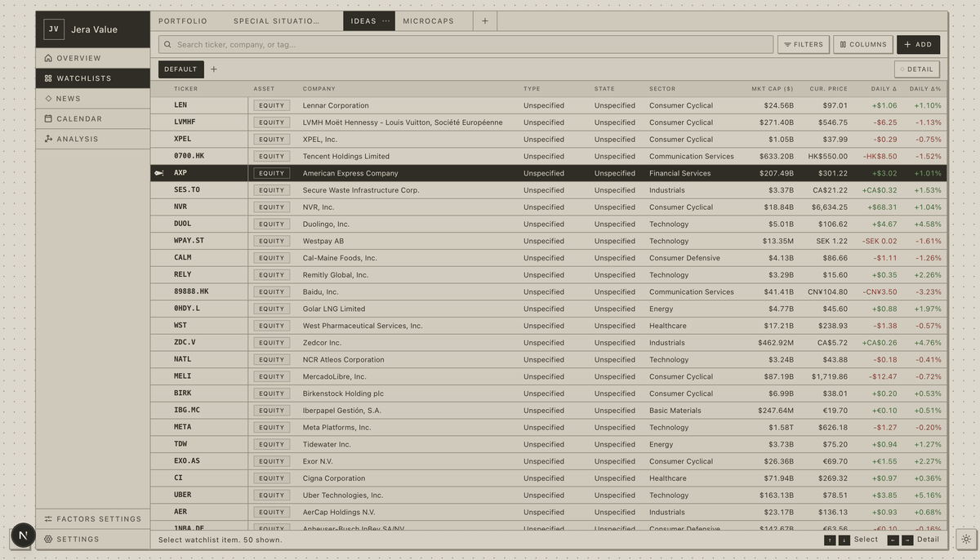Select ticker 89888.HK
Screen dimensions: 980x560
[x=191, y=291]
